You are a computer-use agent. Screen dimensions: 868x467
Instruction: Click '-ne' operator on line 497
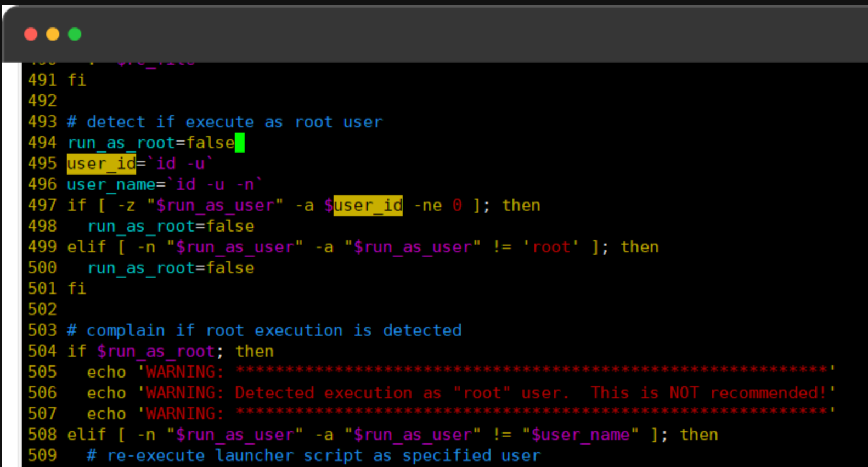[x=427, y=205]
